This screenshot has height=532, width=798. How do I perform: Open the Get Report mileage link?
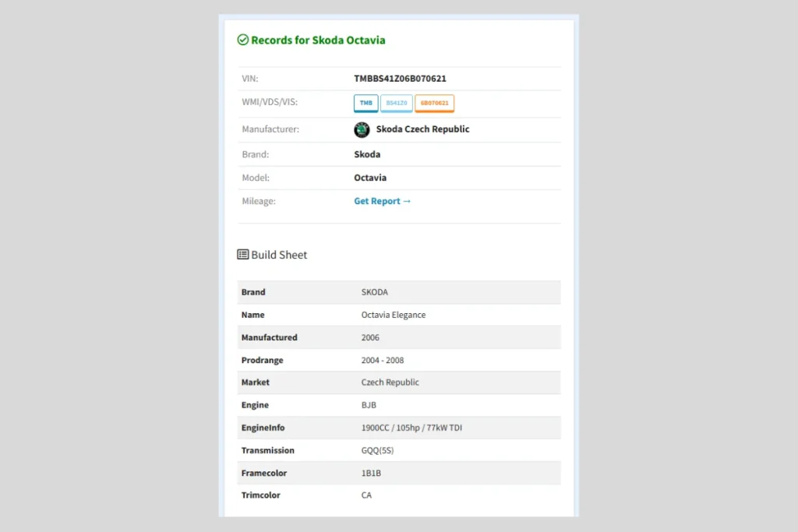coord(382,201)
